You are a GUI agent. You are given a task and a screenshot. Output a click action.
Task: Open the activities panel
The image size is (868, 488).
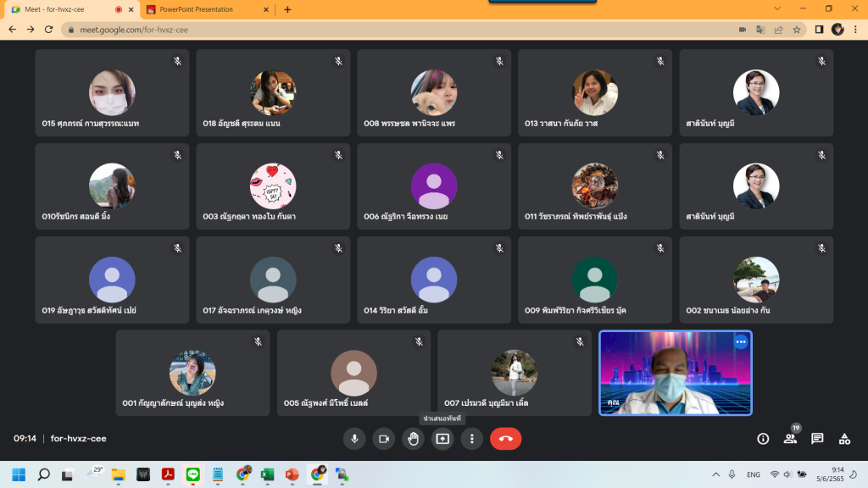point(843,439)
